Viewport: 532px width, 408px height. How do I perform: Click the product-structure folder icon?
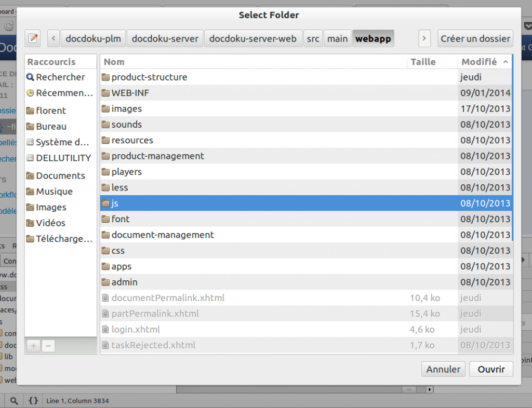106,77
